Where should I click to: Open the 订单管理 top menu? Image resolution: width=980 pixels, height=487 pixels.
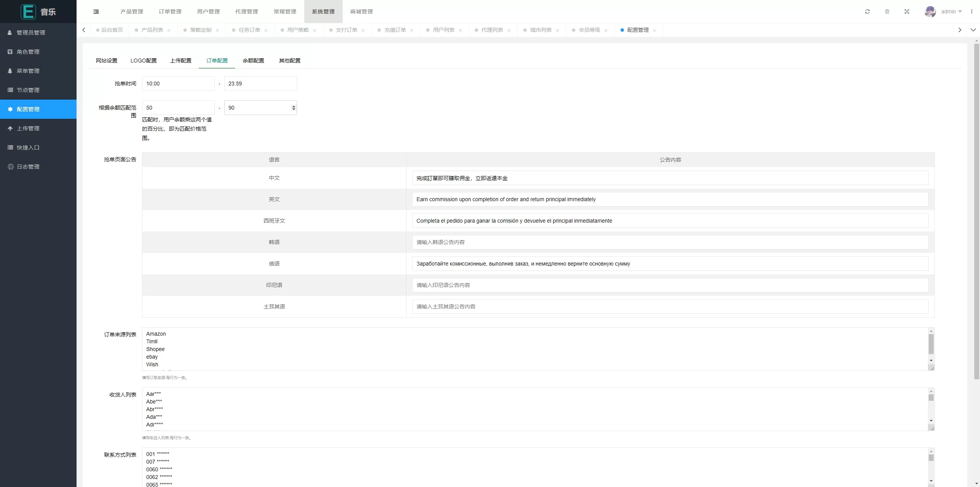pos(170,11)
